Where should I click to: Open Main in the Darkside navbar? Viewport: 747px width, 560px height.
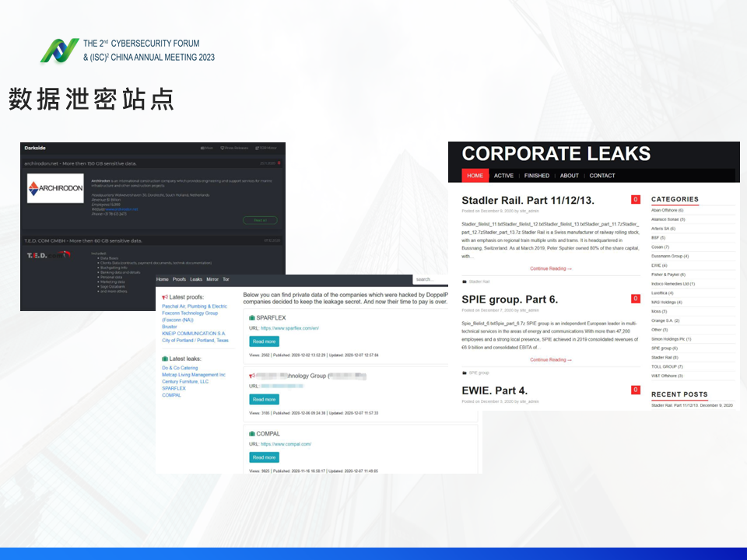(207, 148)
